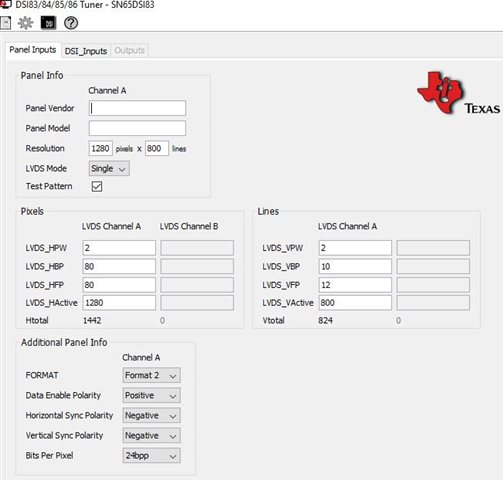Click LVDS_HPW Channel B field

pos(197,248)
